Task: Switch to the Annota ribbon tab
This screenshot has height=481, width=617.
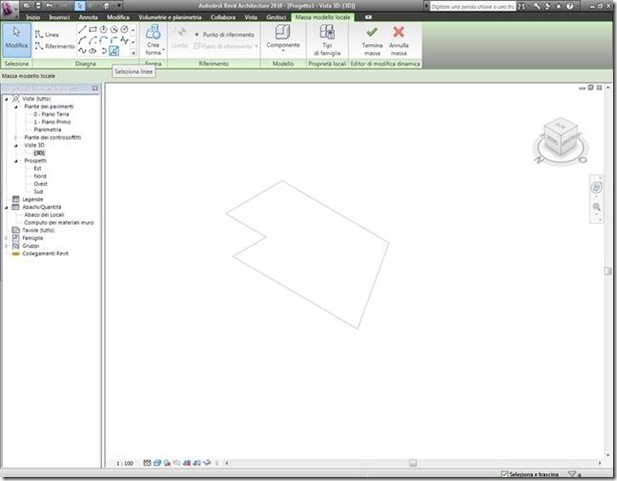Action: point(88,17)
